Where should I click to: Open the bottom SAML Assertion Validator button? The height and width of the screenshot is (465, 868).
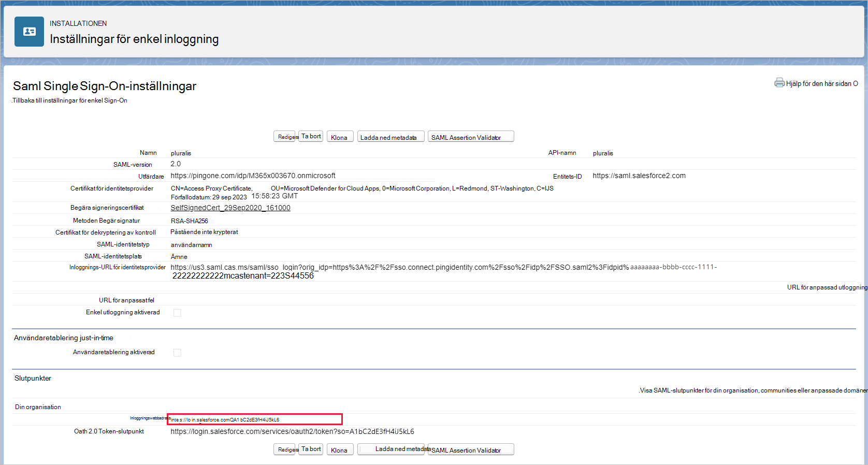(471, 449)
